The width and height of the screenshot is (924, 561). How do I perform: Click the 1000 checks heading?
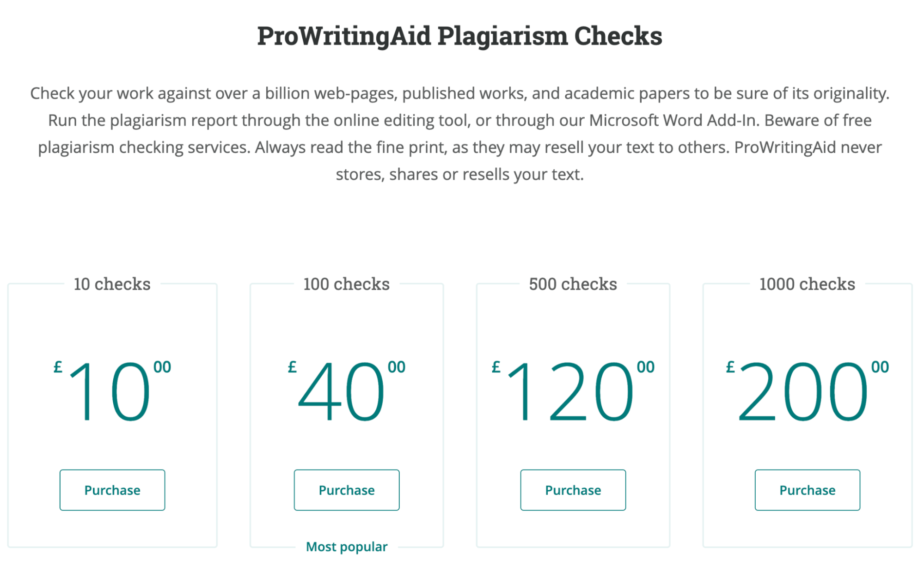[x=807, y=284]
